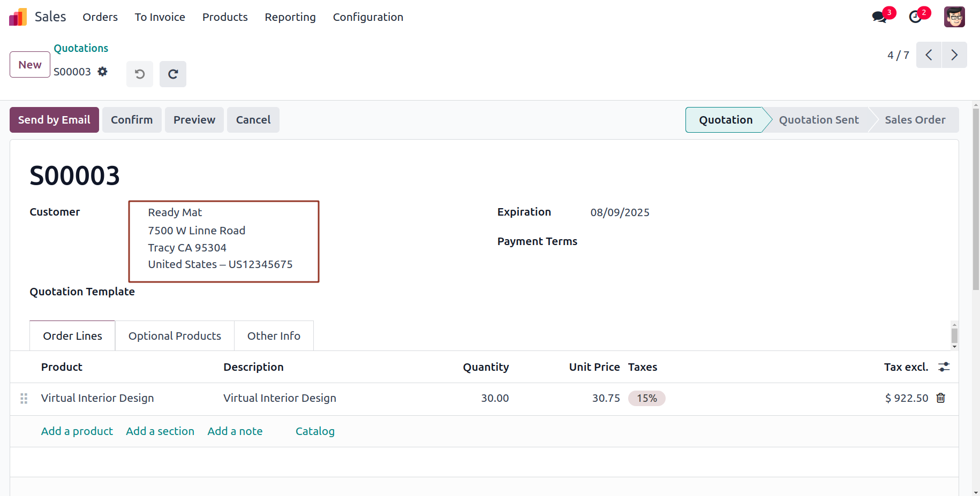Screen dimensions: 980x496
Task: Click the redo arrow icon
Action: click(172, 74)
